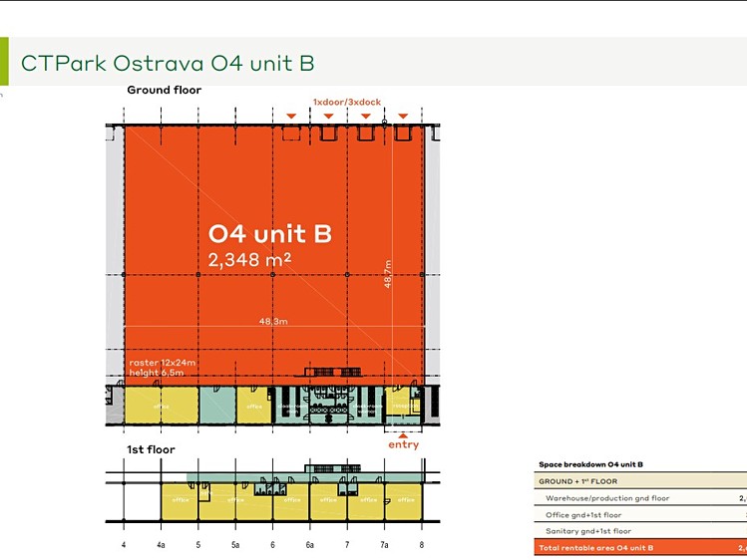747x560 pixels.
Task: Click grid axis label '6'
Action: click(272, 545)
